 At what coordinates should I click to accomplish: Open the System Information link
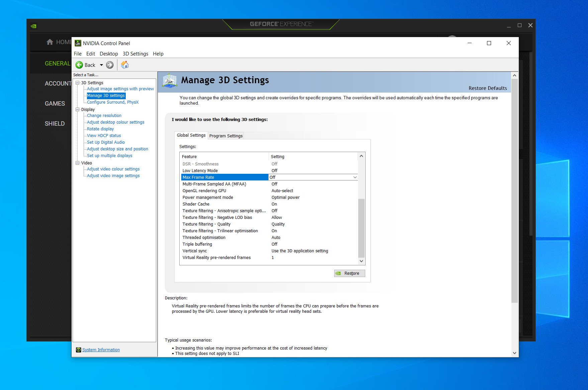point(101,350)
